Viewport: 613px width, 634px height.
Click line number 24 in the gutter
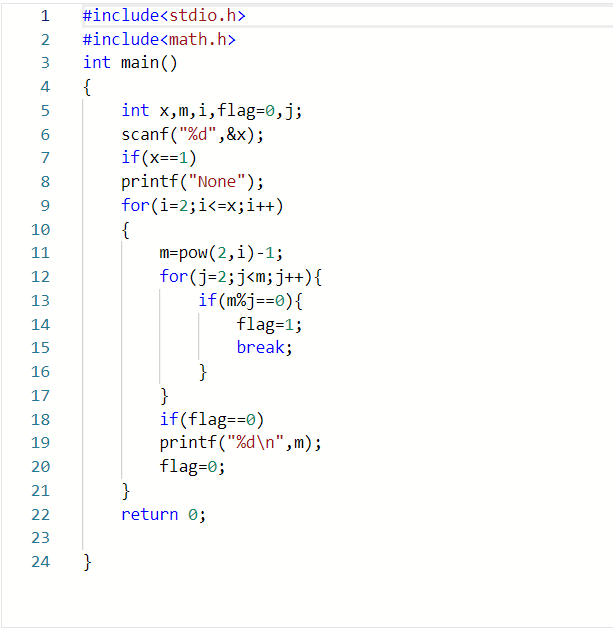tap(40, 562)
